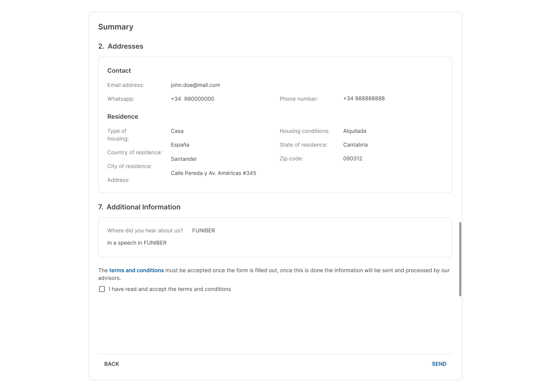The height and width of the screenshot is (392, 551).
Task: Click the Contact subsection title
Action: [119, 70]
